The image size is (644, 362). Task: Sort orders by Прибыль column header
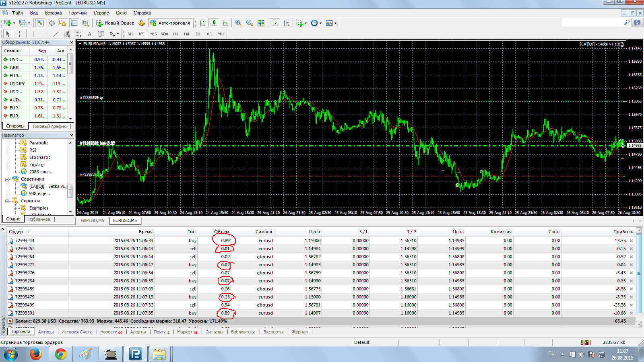click(x=623, y=232)
